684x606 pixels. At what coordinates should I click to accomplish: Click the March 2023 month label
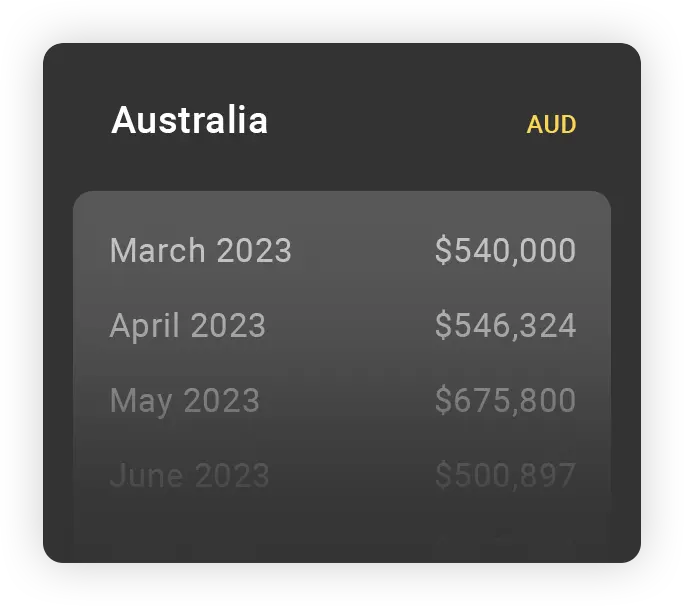click(200, 250)
